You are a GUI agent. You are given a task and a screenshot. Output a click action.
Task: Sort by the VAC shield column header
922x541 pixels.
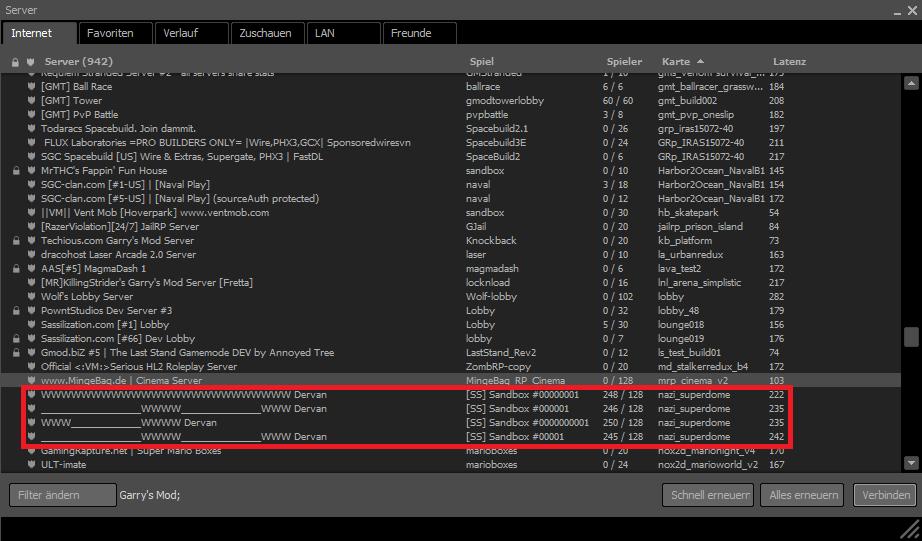[31, 62]
